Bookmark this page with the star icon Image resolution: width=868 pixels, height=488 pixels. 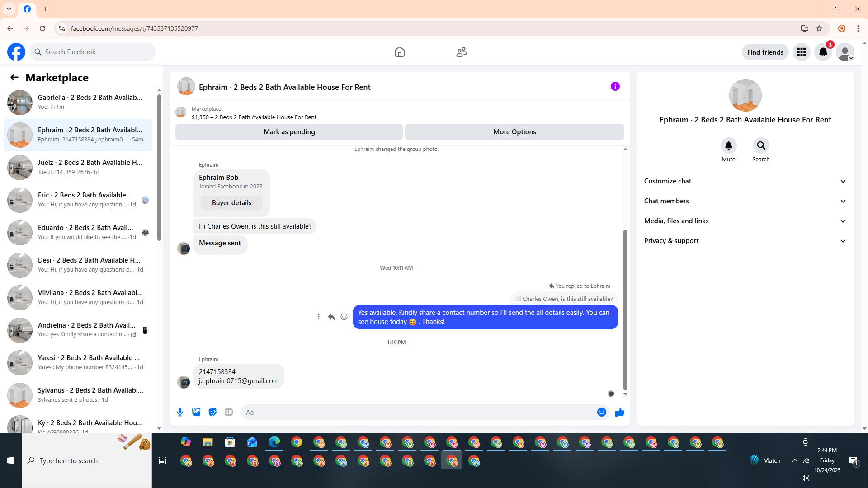tap(819, 28)
